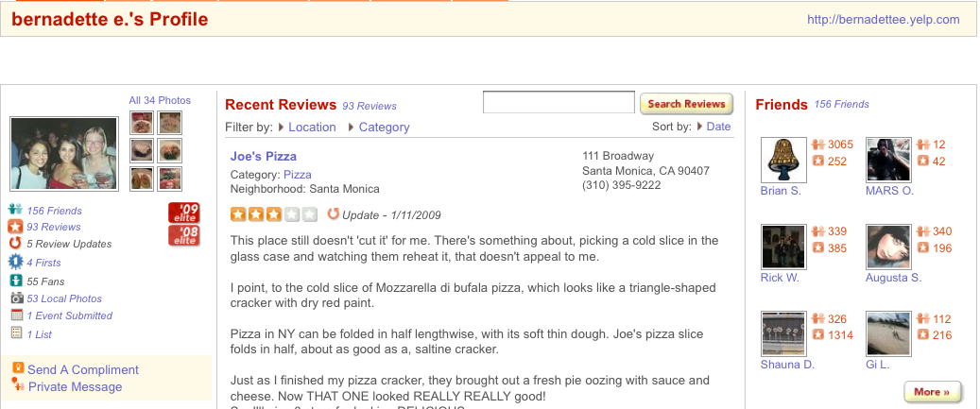
Task: Click the More friends button
Action: tap(932, 391)
